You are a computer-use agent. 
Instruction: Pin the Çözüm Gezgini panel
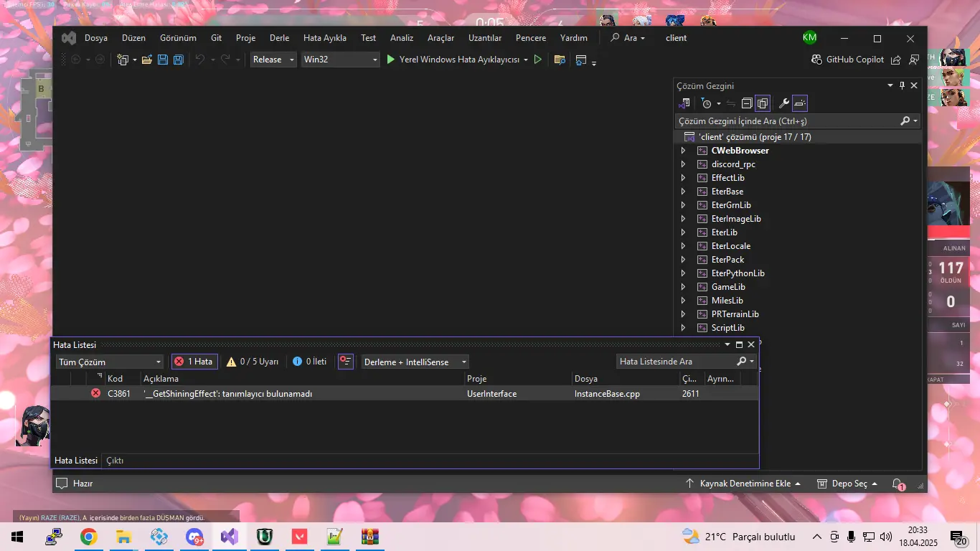click(x=902, y=85)
